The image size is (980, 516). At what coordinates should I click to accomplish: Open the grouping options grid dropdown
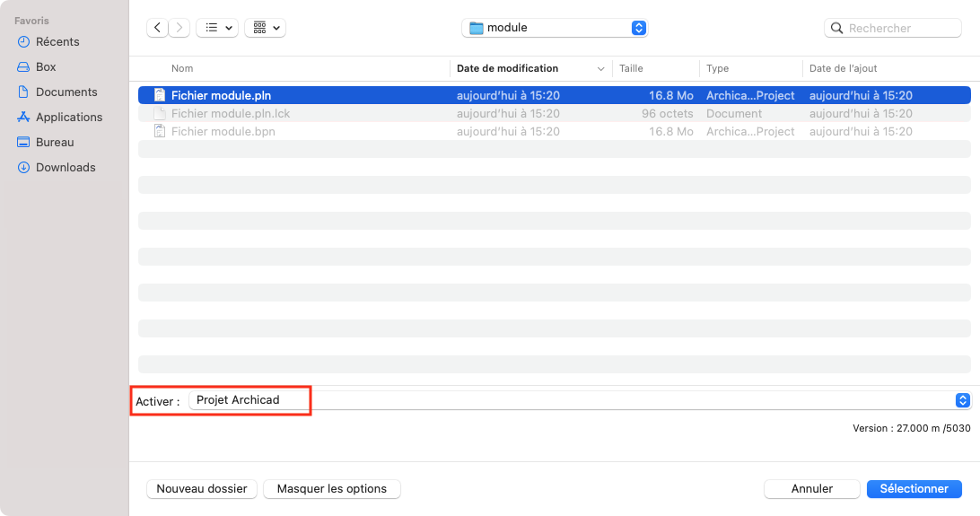coord(266,28)
